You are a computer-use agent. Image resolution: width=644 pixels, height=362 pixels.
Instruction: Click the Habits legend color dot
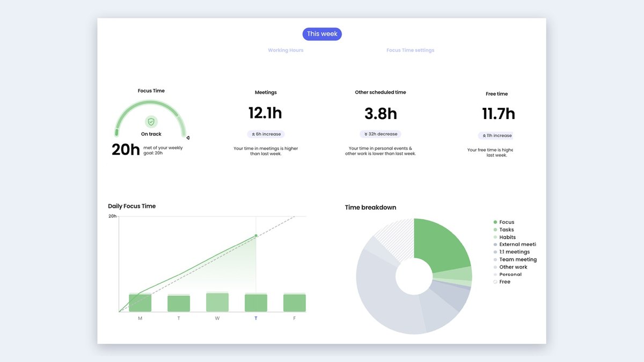[495, 237]
